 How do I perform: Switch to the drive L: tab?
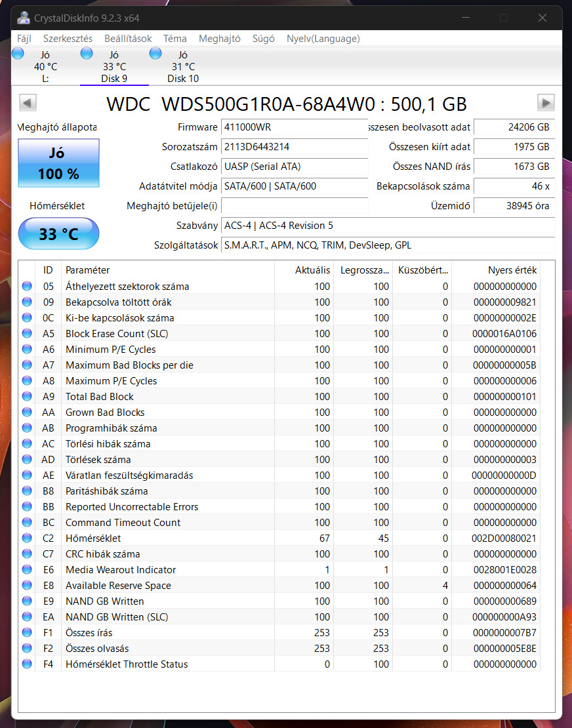pos(45,66)
